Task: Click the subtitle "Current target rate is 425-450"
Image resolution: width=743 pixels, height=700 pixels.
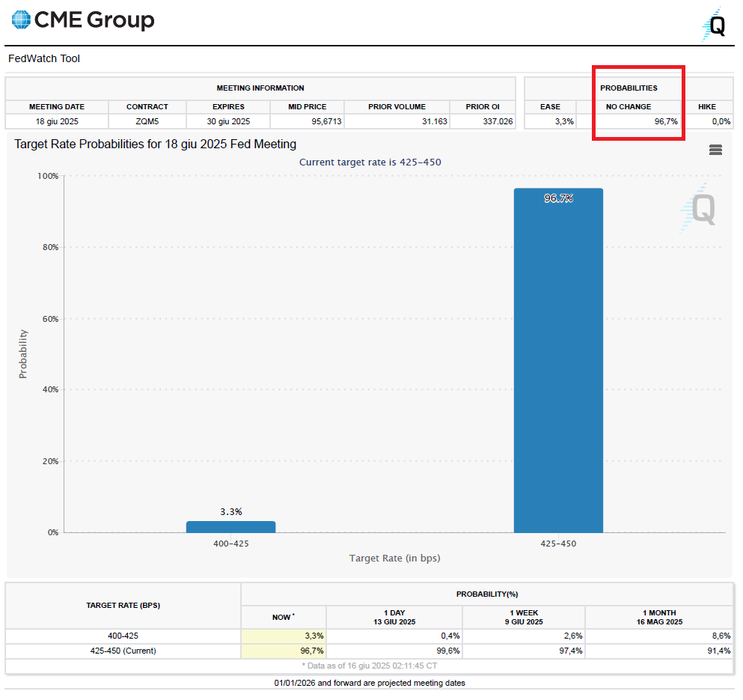Action: [370, 162]
